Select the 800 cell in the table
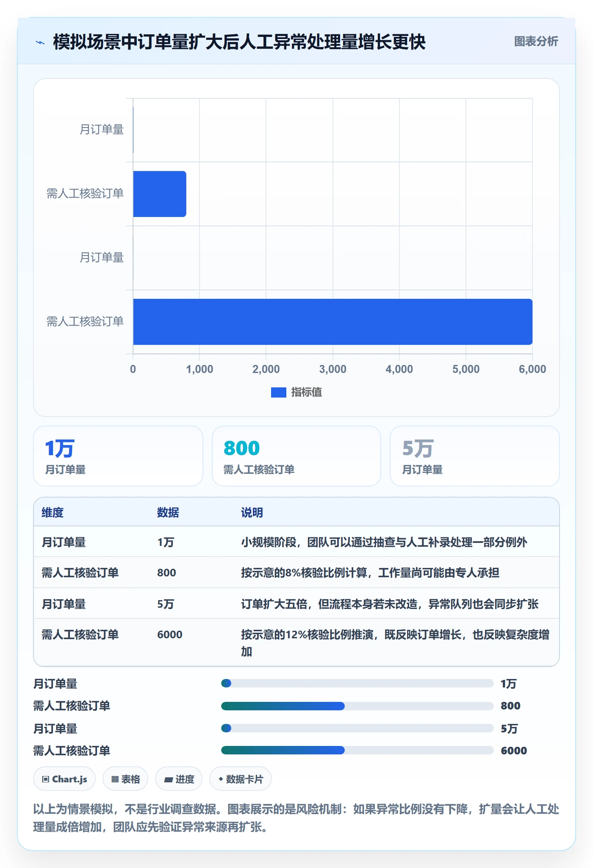 (x=166, y=573)
